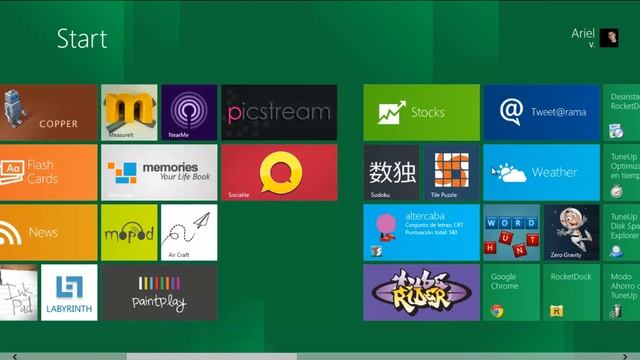
Task: Open the Desinstalar RocketDock tile
Action: (622, 112)
